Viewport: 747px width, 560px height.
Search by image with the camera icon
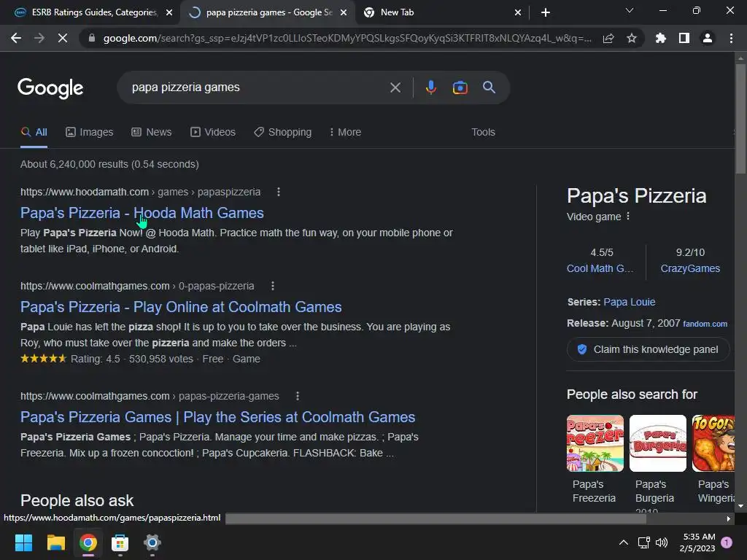tap(460, 87)
